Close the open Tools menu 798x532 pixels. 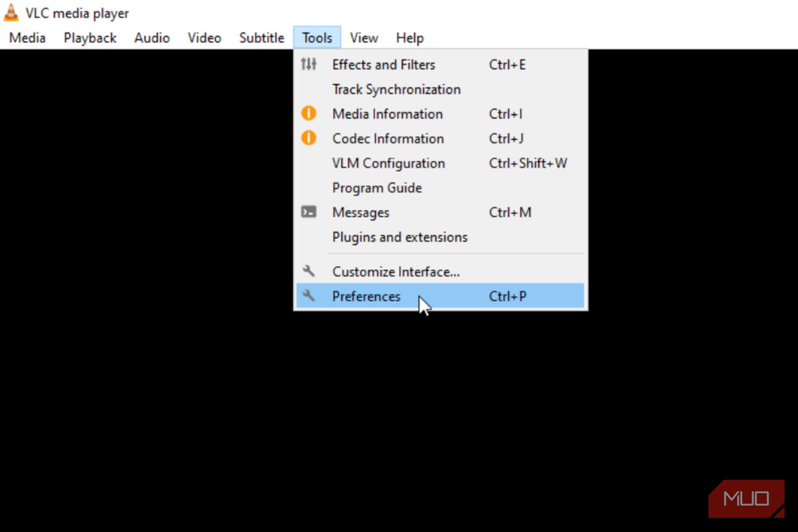(317, 38)
